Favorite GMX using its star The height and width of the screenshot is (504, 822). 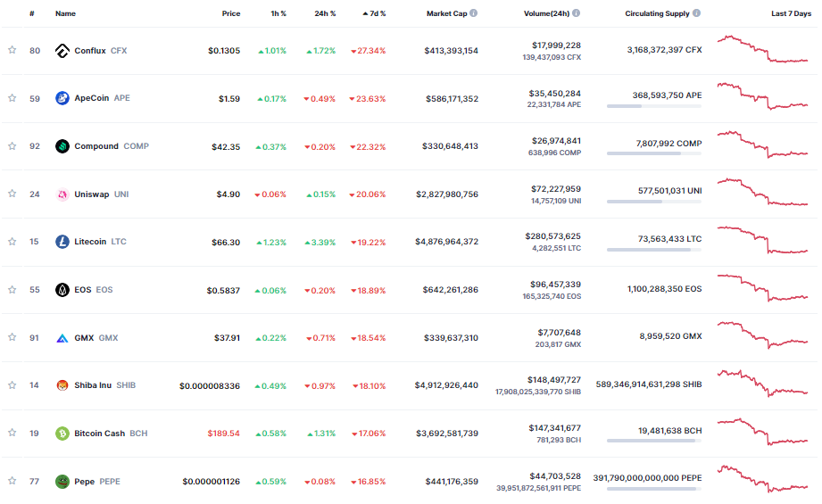(12, 337)
